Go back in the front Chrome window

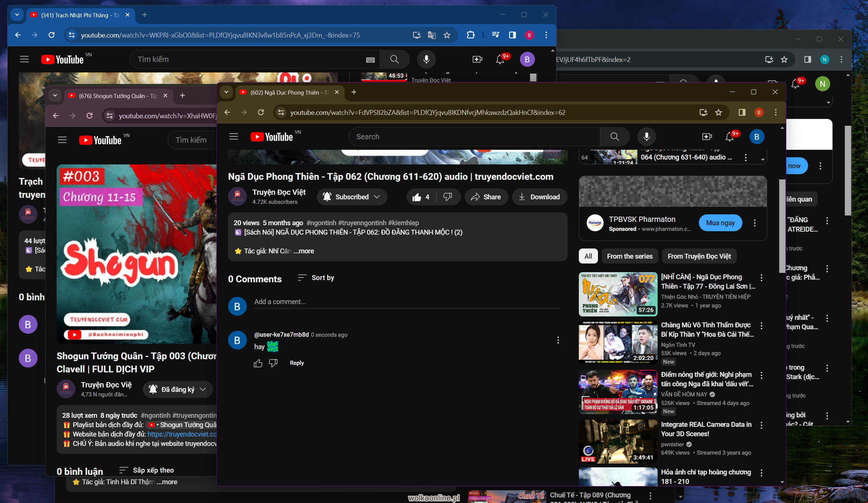(x=227, y=112)
